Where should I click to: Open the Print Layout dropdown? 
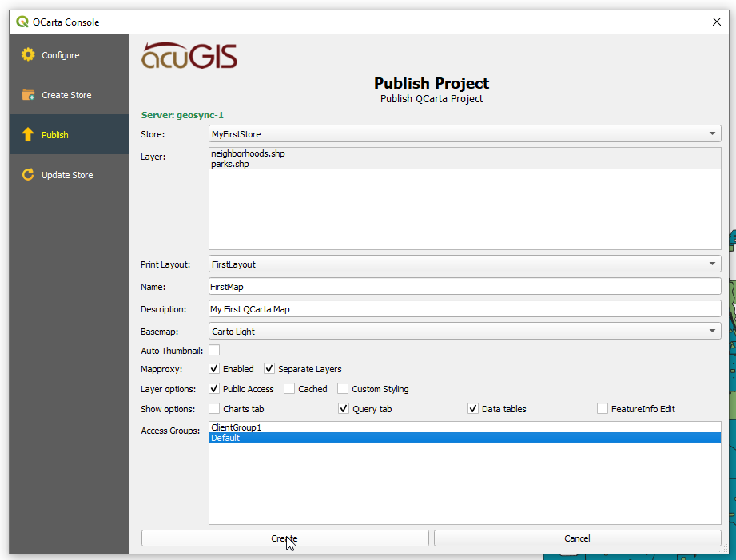pos(464,264)
